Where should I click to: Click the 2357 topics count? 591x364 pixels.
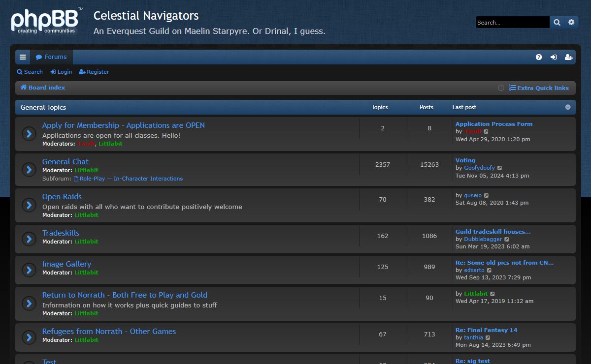(x=383, y=165)
